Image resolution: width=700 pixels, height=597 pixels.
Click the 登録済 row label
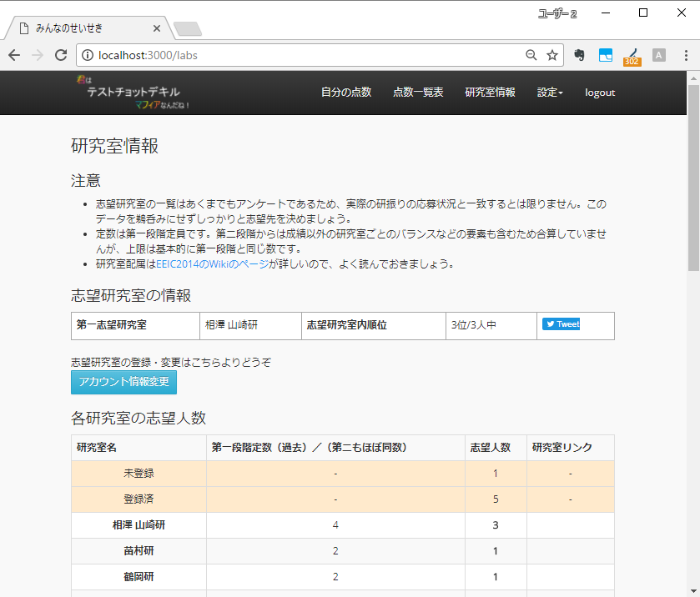click(138, 499)
